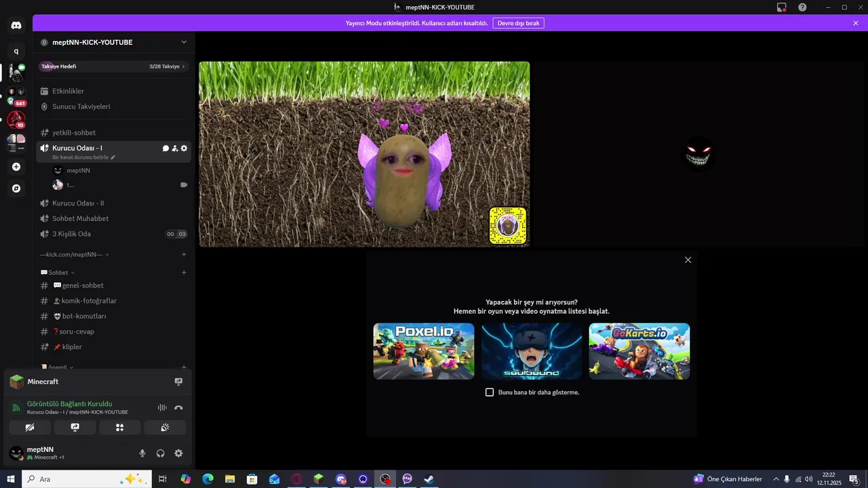This screenshot has width=868, height=488.
Task: Click the 'Devre dışı bırak' button
Action: 518,23
